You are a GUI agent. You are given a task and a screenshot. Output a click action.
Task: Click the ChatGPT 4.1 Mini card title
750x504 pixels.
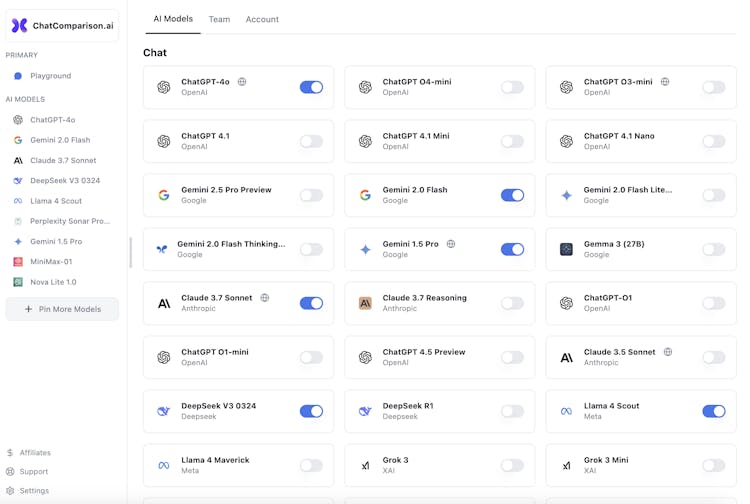coord(416,136)
